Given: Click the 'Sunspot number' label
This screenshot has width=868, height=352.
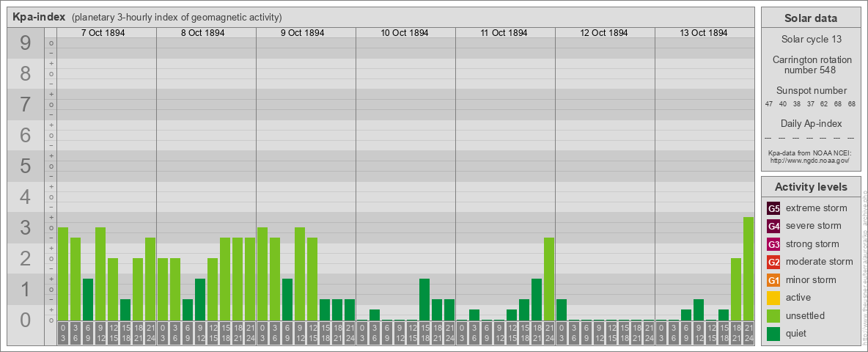Looking at the screenshot, I should click(x=811, y=91).
